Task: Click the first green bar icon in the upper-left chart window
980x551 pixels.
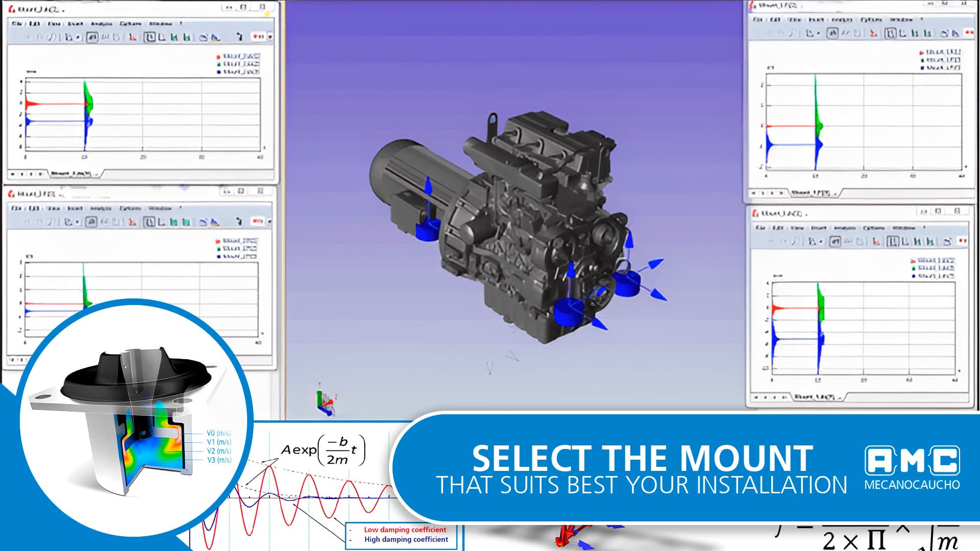Action: pyautogui.click(x=175, y=37)
